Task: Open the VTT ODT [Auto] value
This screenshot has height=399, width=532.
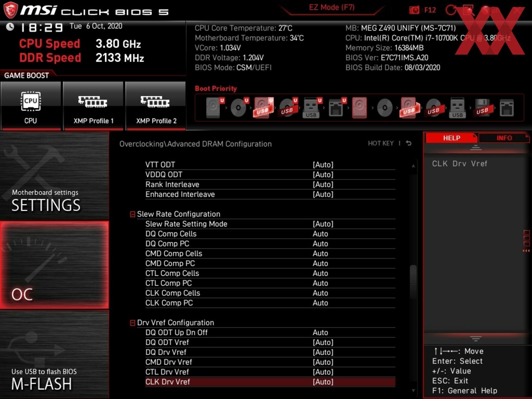Action: tap(323, 165)
